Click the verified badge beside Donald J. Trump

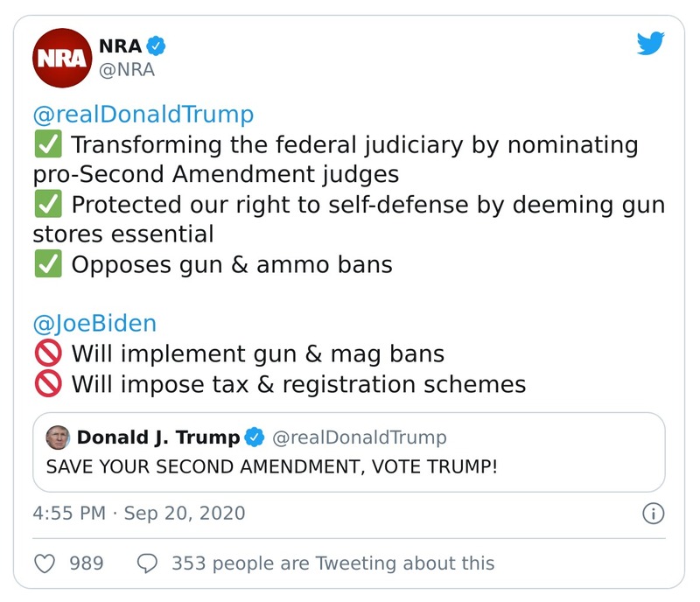coord(255,437)
